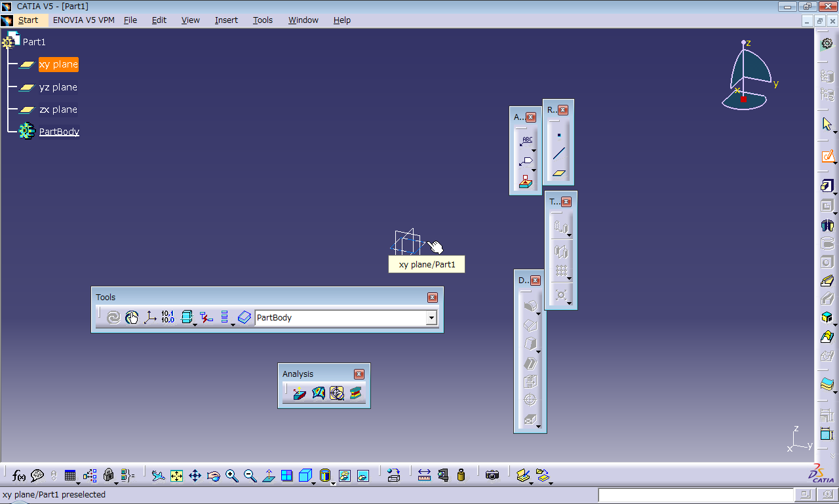Open the Start menu
The height and width of the screenshot is (504, 839).
click(28, 20)
